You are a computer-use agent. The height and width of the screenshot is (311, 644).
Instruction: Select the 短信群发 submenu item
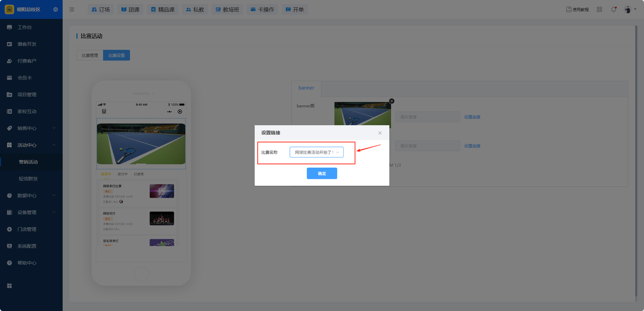pos(28,179)
